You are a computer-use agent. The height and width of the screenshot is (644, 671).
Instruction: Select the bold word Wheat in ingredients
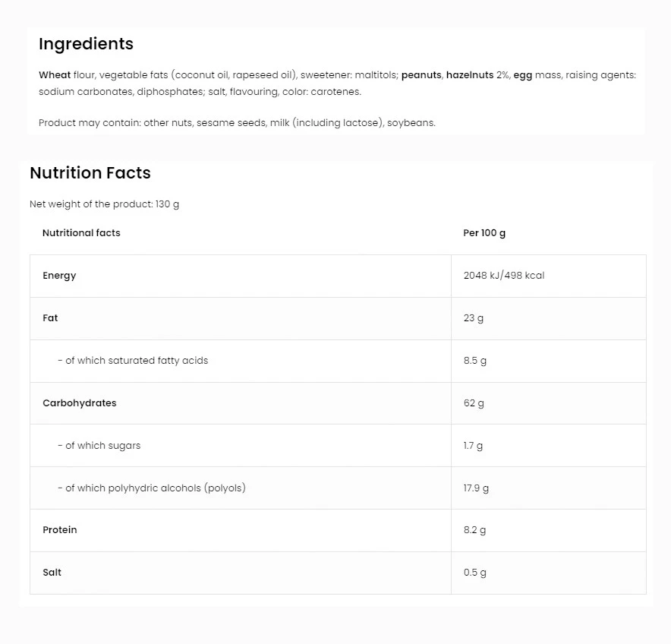(x=55, y=75)
